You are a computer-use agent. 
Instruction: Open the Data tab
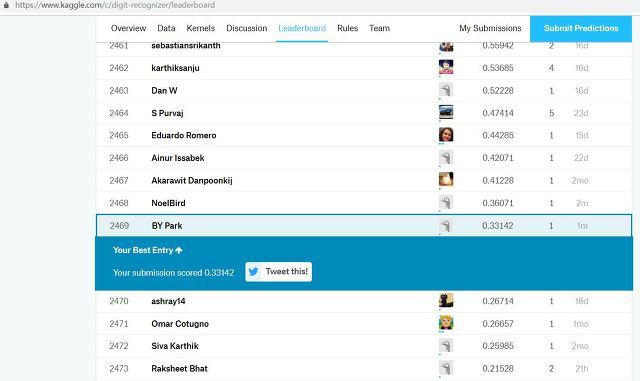[166, 28]
